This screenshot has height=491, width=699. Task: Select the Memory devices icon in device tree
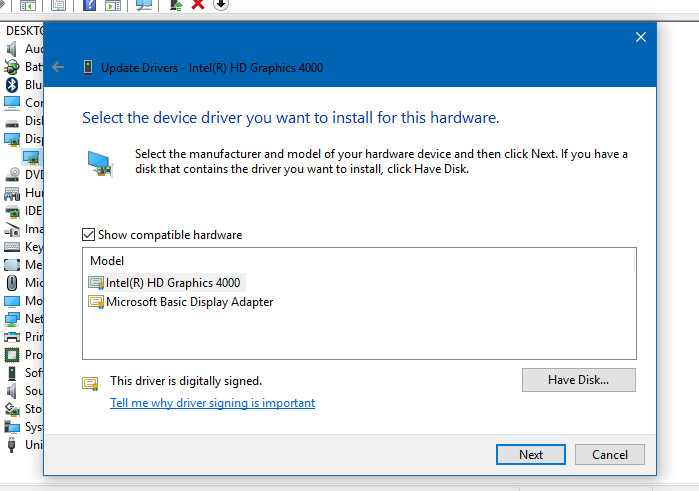click(x=12, y=264)
